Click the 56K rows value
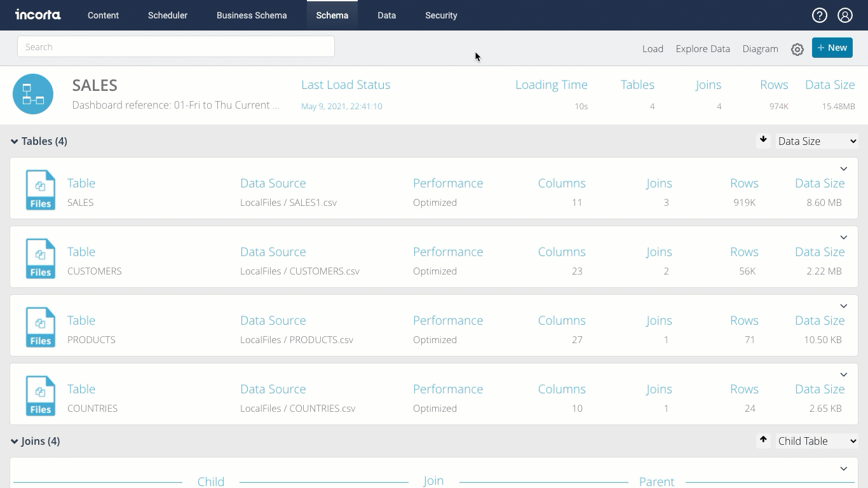The height and width of the screenshot is (488, 868). point(747,271)
